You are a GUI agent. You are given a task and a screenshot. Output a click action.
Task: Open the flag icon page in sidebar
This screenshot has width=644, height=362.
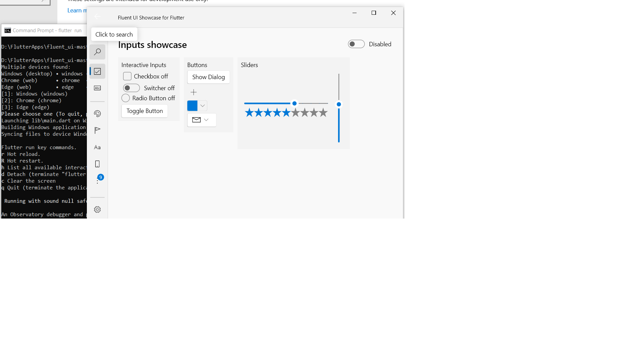pos(97,130)
